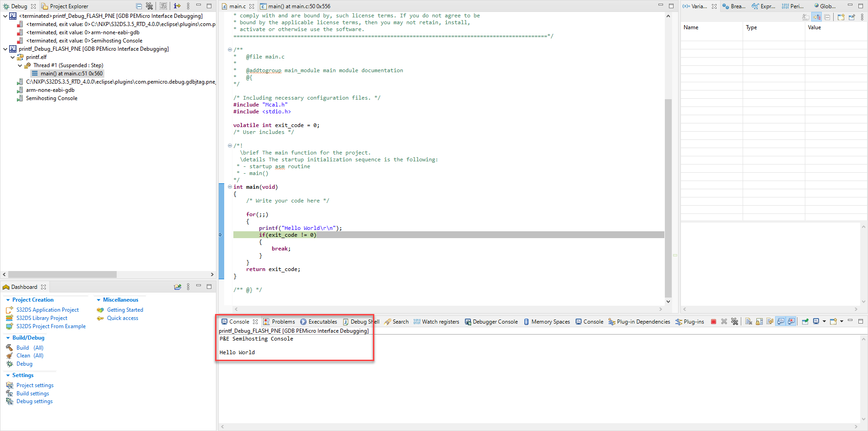Collapse the Thread #1 node
The image size is (868, 431).
coord(20,65)
